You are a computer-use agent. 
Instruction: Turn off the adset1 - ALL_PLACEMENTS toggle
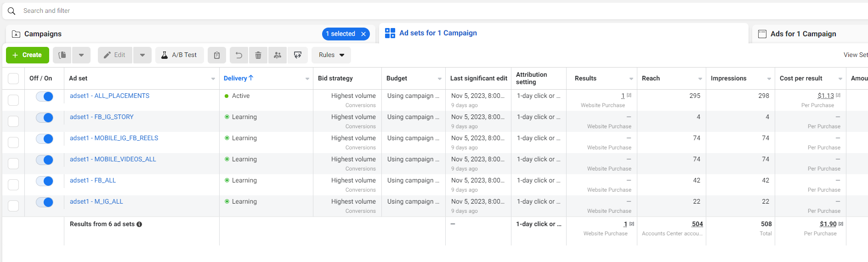click(45, 97)
